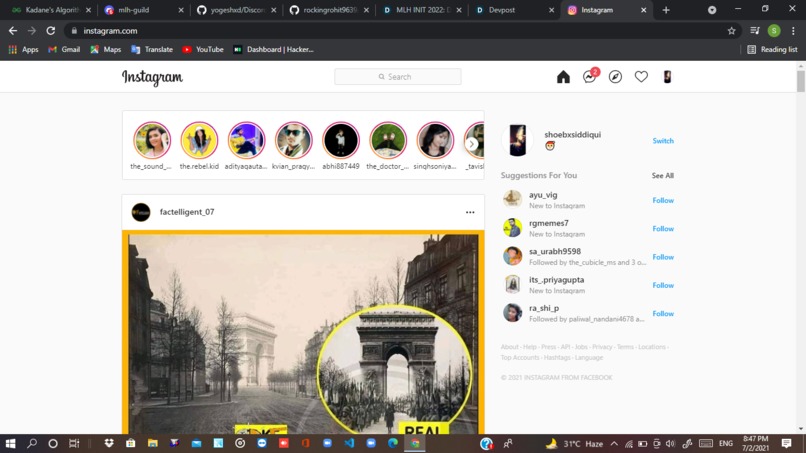Reload the page
Screen dimensions: 806x453
[50, 31]
